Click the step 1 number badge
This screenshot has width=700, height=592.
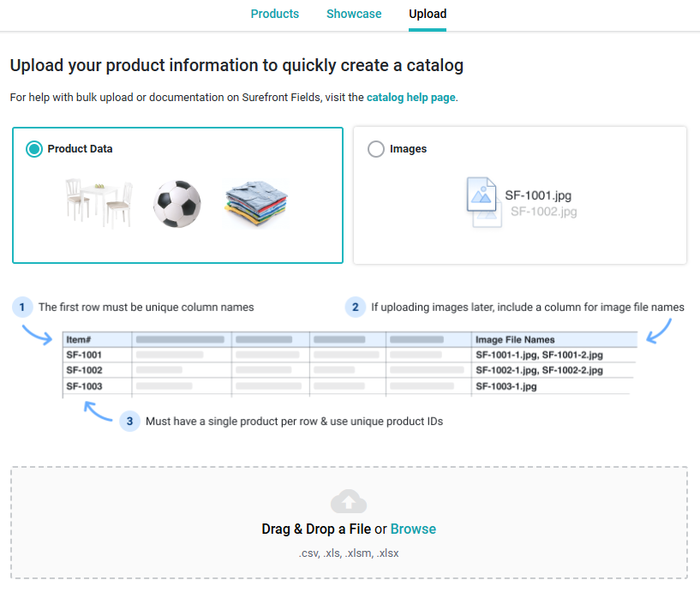pyautogui.click(x=23, y=307)
